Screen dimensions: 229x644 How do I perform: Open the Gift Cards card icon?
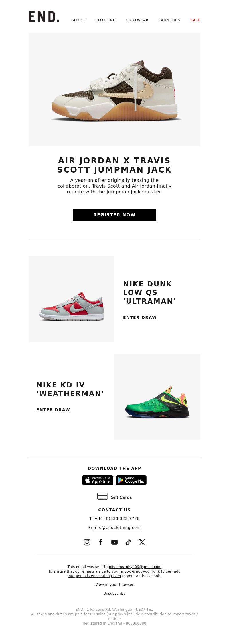102,496
